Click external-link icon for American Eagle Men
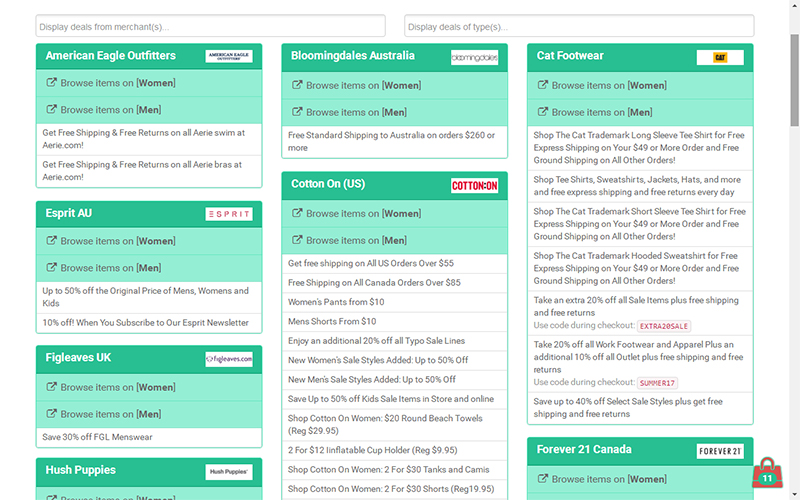 [52, 109]
